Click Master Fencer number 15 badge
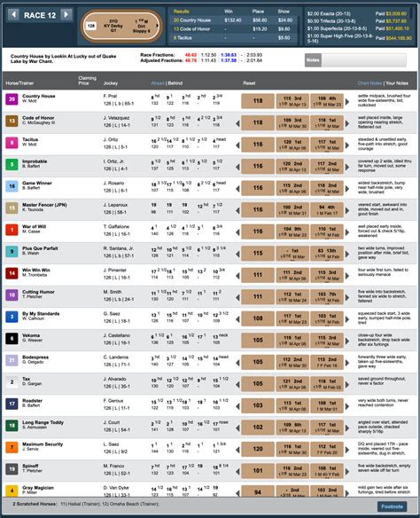The height and width of the screenshot is (518, 420). pos(12,208)
